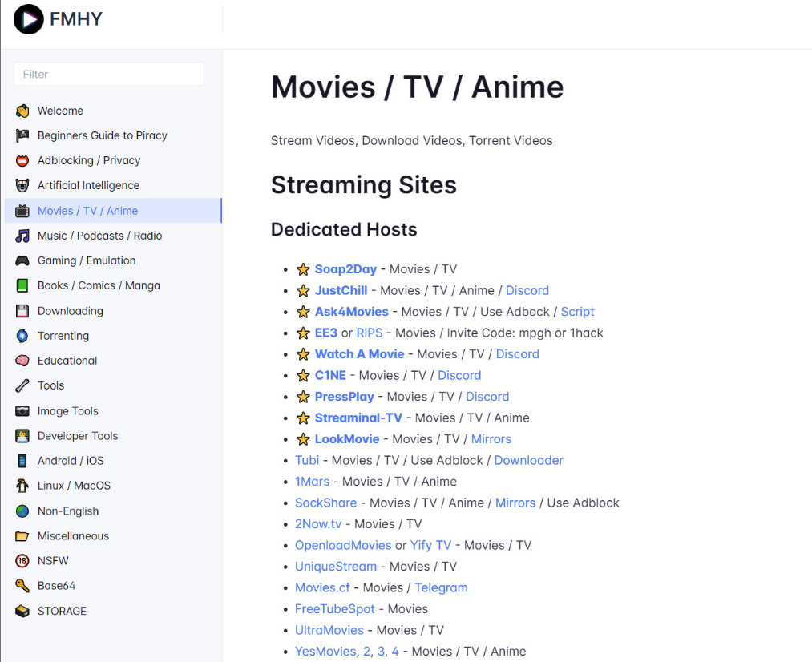Open the OpenloadMovies link
The image size is (812, 662).
[343, 545]
